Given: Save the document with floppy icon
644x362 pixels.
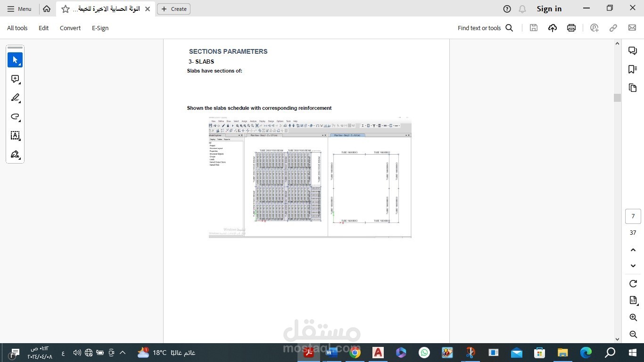Looking at the screenshot, I should point(534,28).
